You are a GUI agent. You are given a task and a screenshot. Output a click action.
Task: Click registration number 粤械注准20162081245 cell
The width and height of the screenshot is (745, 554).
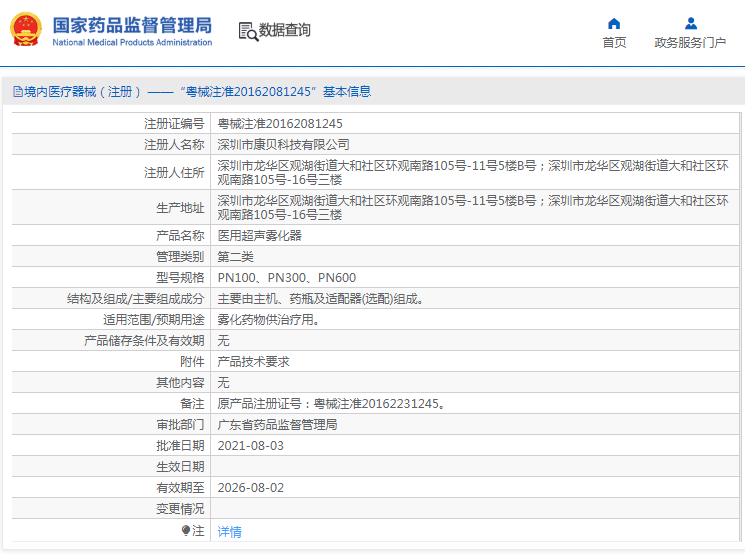280,124
